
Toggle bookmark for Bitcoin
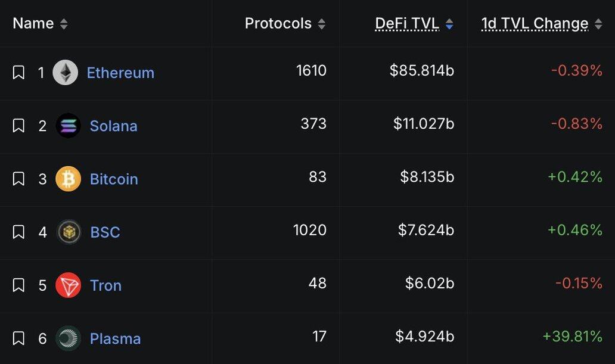point(18,179)
